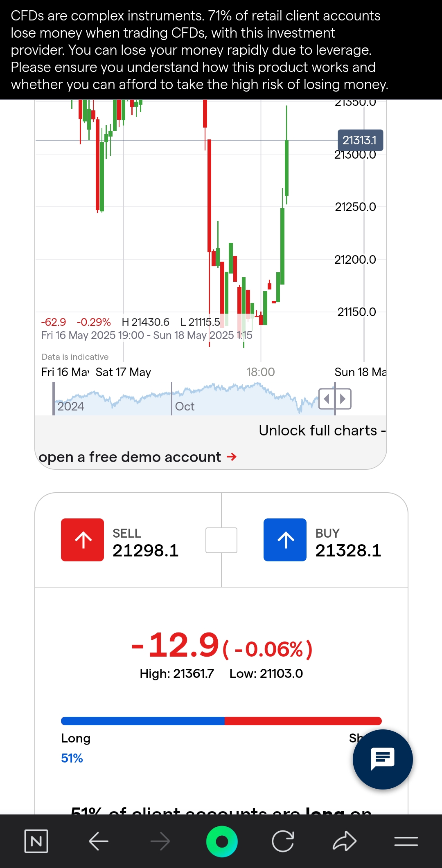Open the browser hamburger menu
Viewport: 442px width, 868px height.
[406, 841]
